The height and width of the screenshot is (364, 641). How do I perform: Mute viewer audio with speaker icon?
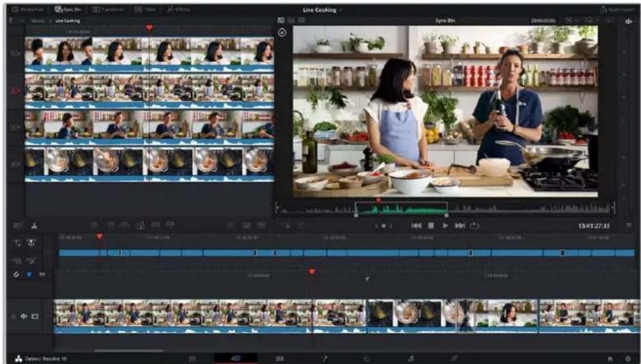click(628, 21)
